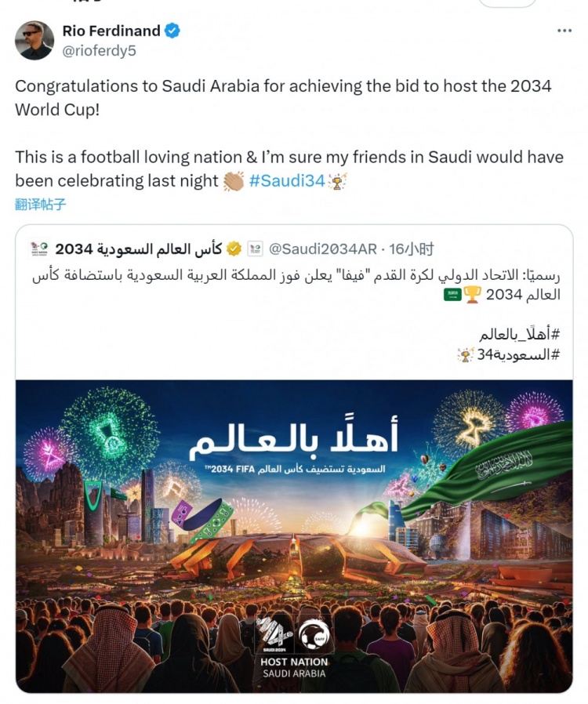The image size is (588, 704).
Task: Open Rio Ferdinand's profile picture
Action: 34,40
